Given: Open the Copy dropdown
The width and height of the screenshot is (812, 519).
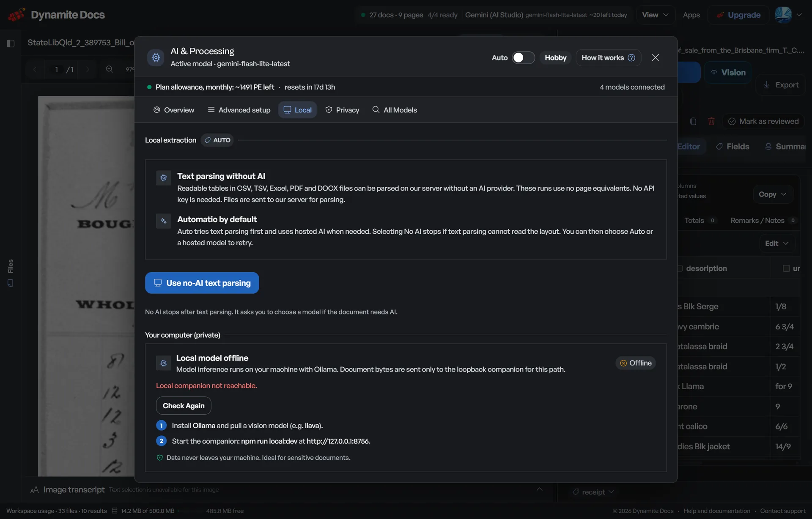Looking at the screenshot, I should (772, 194).
